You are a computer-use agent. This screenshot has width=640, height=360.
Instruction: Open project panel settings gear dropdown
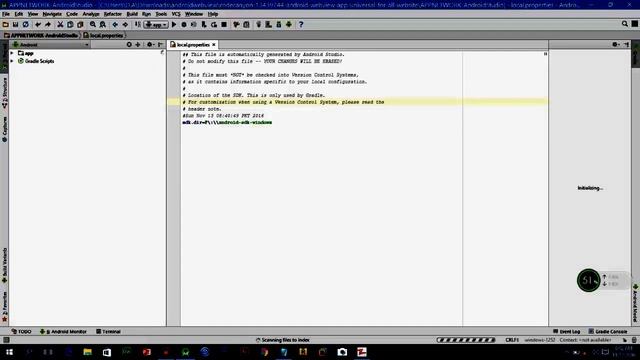click(x=150, y=44)
